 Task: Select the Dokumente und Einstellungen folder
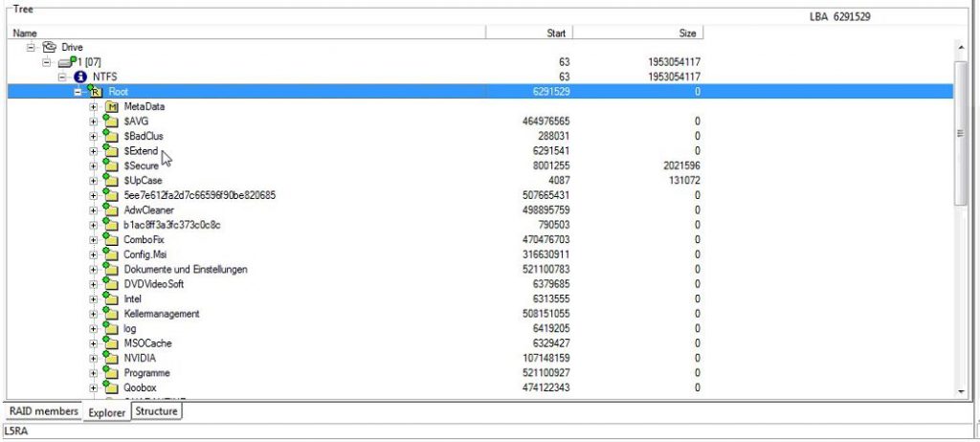click(186, 270)
